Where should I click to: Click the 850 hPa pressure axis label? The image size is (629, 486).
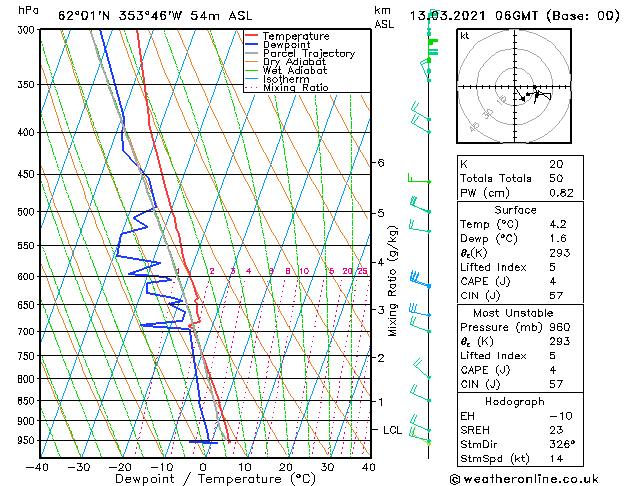28,401
